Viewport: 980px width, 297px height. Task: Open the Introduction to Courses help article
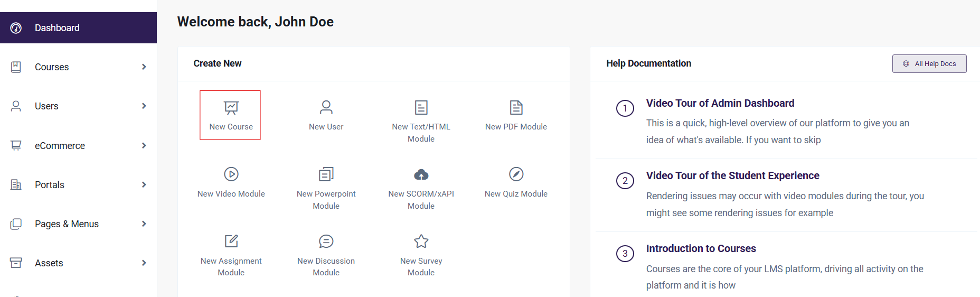click(701, 248)
